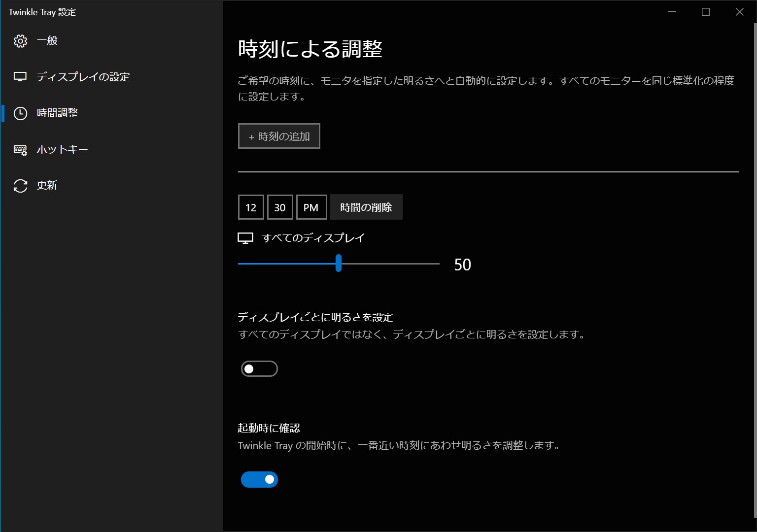The height and width of the screenshot is (532, 757).
Task: Select the gear icon for 一般 settings
Action: click(20, 41)
